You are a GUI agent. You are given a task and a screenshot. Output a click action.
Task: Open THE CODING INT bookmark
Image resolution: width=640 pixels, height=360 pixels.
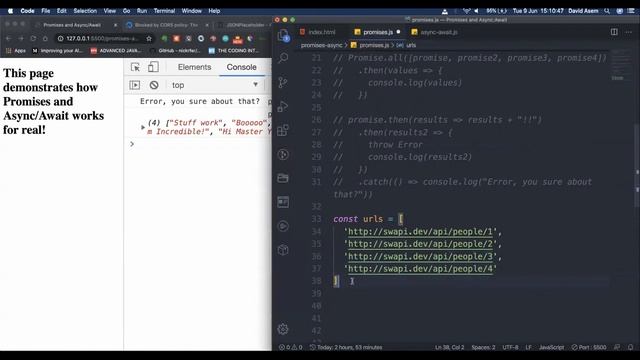(x=233, y=51)
